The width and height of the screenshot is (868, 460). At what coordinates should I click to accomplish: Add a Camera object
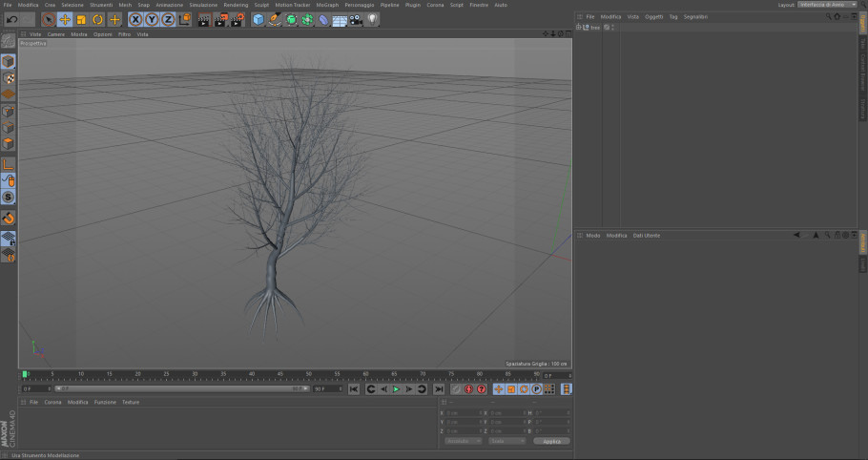click(356, 20)
